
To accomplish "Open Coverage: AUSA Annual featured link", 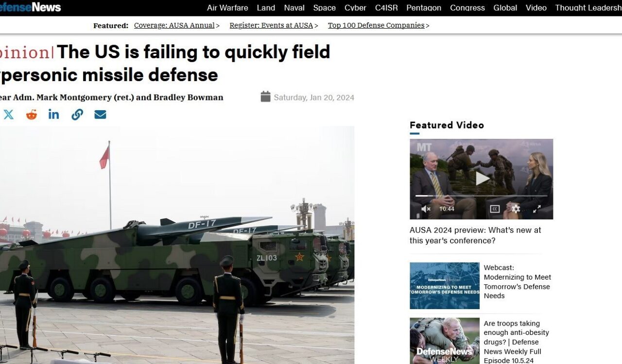I will [x=174, y=25].
